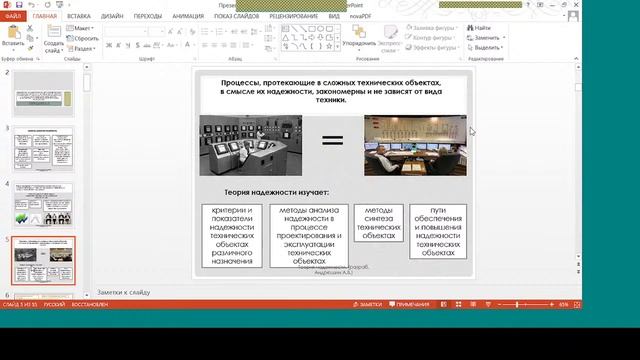The image size is (640, 360).
Task: Open Выделить select dropdown
Action: pyautogui.click(x=485, y=47)
